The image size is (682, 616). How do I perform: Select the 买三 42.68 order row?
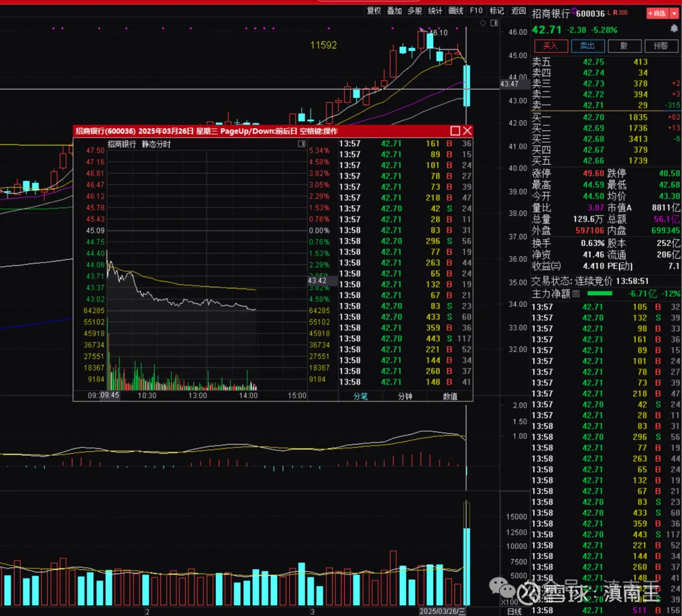pos(606,139)
